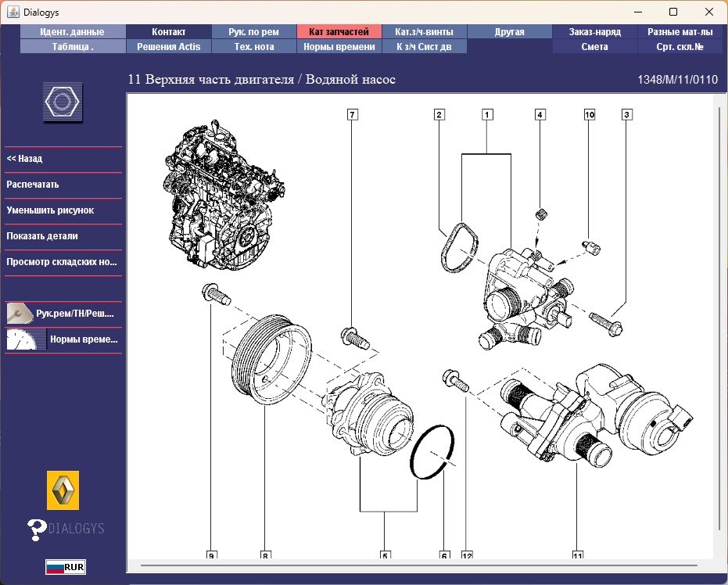Click the hexagon nut logo icon

click(x=63, y=102)
